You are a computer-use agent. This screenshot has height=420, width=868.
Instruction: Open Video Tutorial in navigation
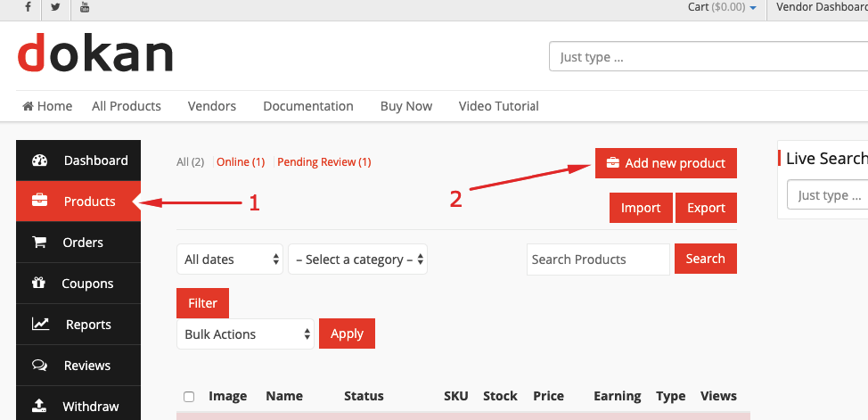click(499, 106)
